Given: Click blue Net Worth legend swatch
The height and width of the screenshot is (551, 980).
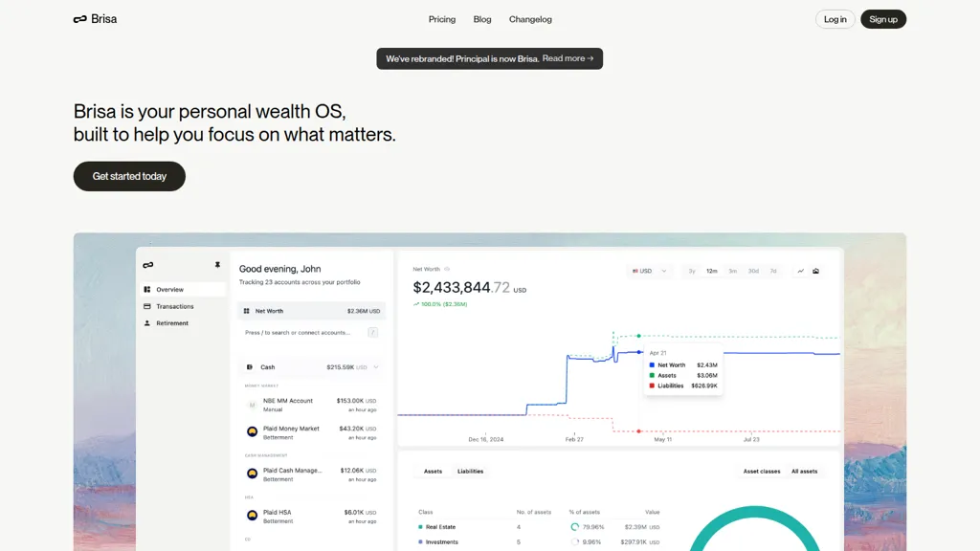Looking at the screenshot, I should (x=652, y=364).
